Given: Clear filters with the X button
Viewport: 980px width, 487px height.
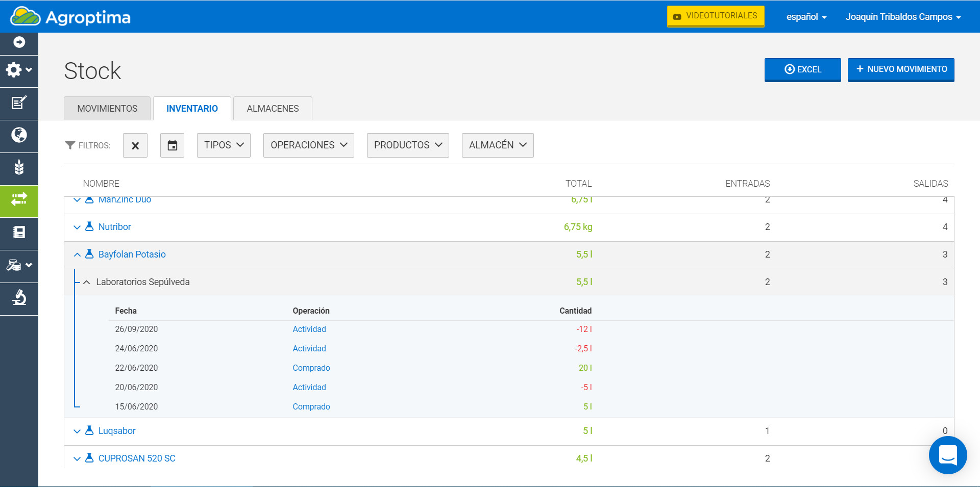Looking at the screenshot, I should point(135,146).
